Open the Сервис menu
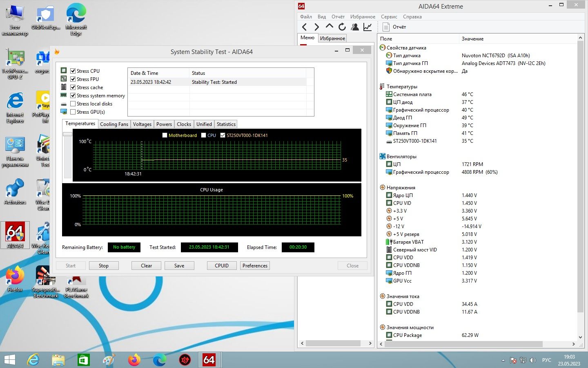 point(389,17)
